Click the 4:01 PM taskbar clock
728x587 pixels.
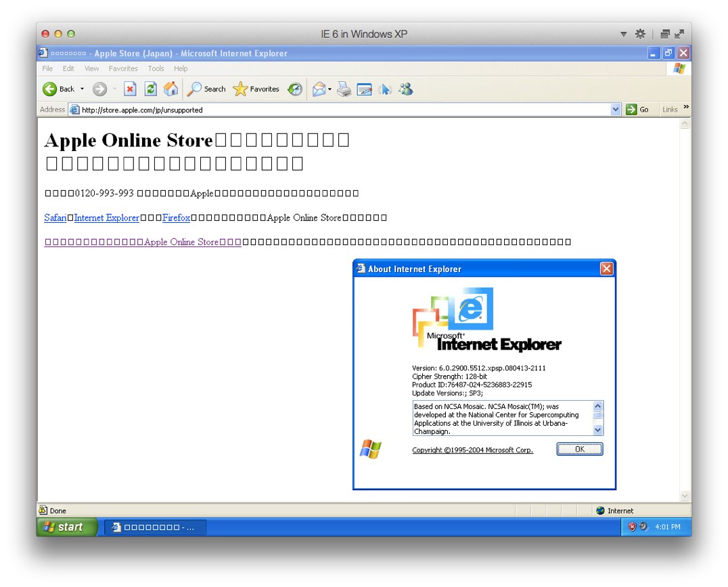tap(668, 527)
